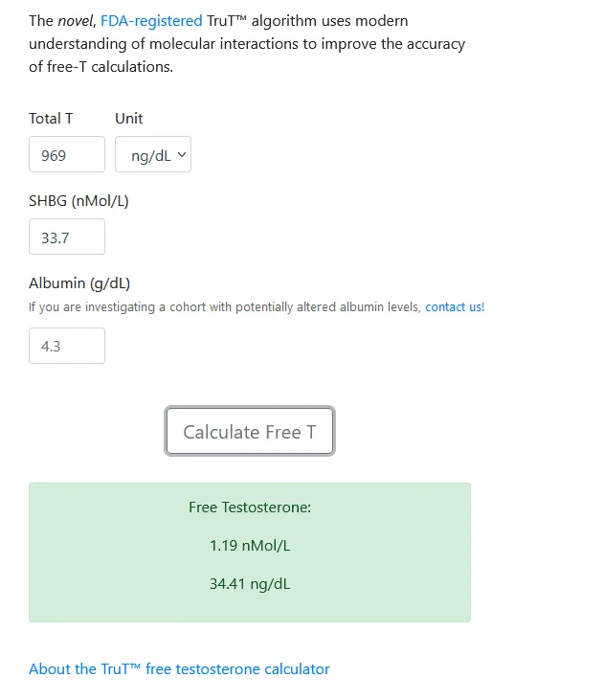Click the Total T input field

(x=67, y=154)
